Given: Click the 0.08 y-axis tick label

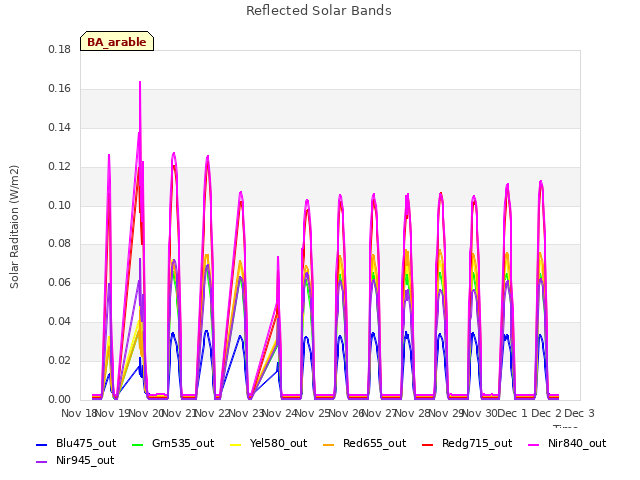Looking at the screenshot, I should click(x=60, y=244).
